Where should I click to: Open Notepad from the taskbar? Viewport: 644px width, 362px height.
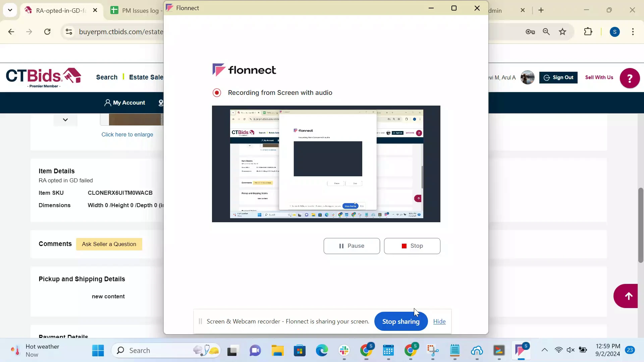[x=455, y=351]
